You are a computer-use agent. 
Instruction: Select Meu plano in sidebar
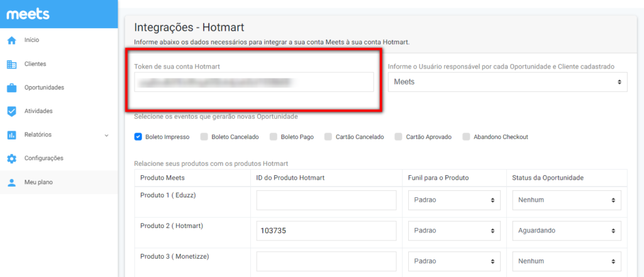(58, 182)
